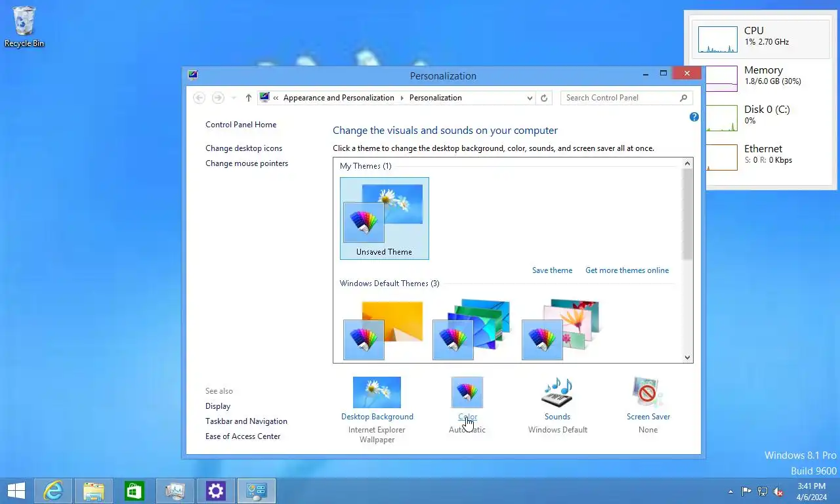Viewport: 840px width, 504px height.
Task: Click the blue Help question mark icon
Action: [694, 117]
